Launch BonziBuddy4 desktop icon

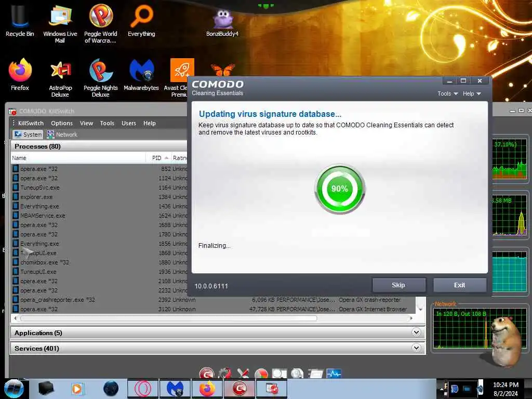[222, 22]
